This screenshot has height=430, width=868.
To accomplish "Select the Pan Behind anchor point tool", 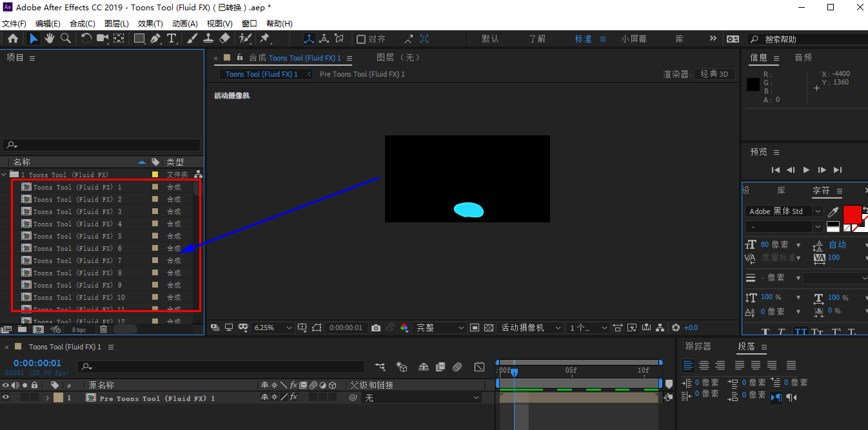I will pyautogui.click(x=119, y=39).
